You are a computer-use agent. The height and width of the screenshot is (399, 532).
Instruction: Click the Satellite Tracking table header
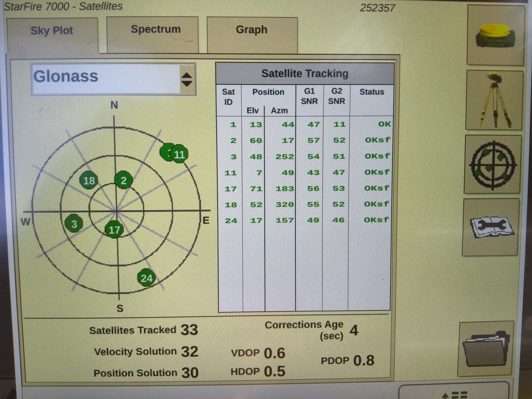305,74
